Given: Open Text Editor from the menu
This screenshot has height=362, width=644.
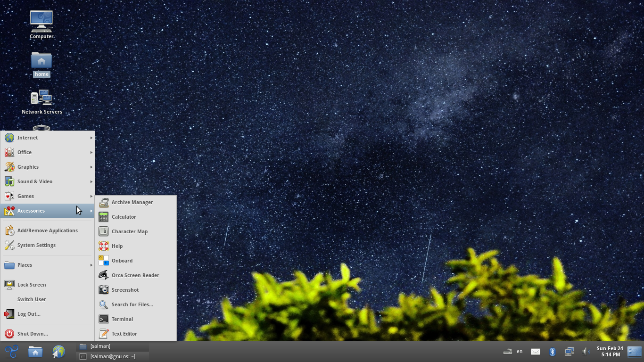Looking at the screenshot, I should [124, 334].
